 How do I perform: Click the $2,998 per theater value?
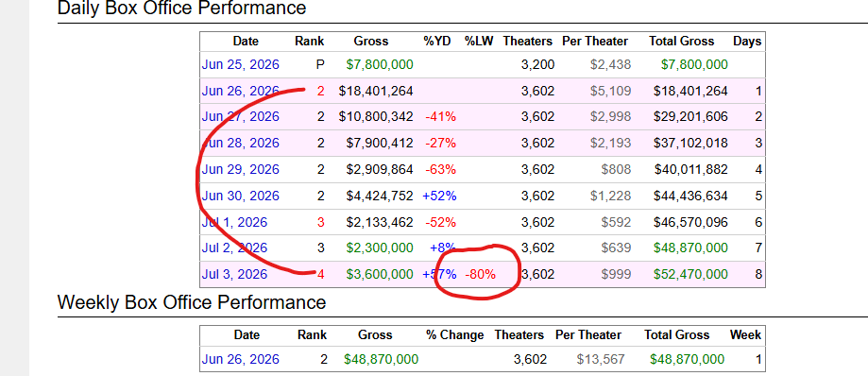click(x=610, y=117)
